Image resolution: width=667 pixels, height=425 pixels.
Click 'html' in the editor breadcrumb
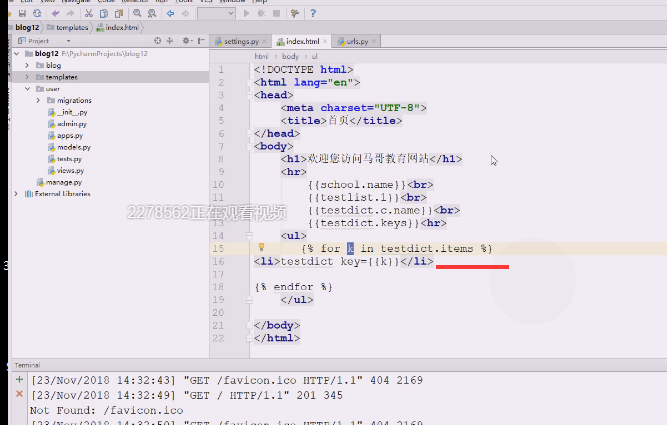261,56
